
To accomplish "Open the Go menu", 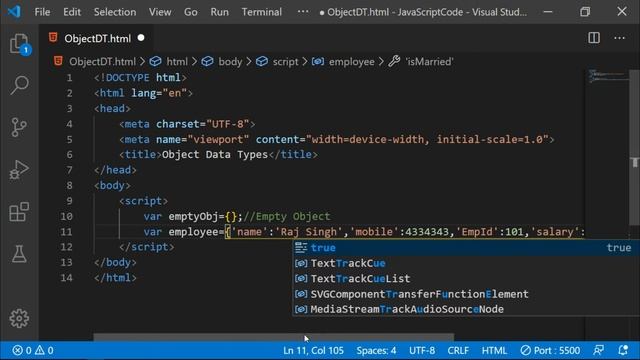I will (191, 12).
